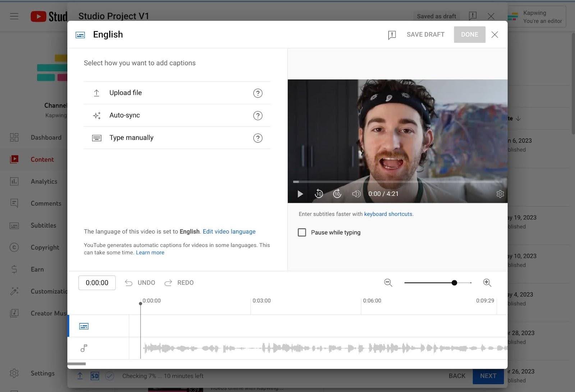The width and height of the screenshot is (575, 392).
Task: Open help for Type manually
Action: (258, 138)
